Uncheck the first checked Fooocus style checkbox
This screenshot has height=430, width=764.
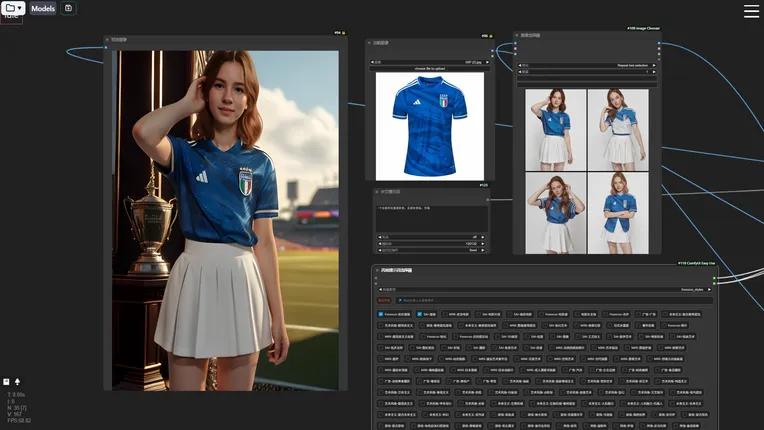coord(381,314)
